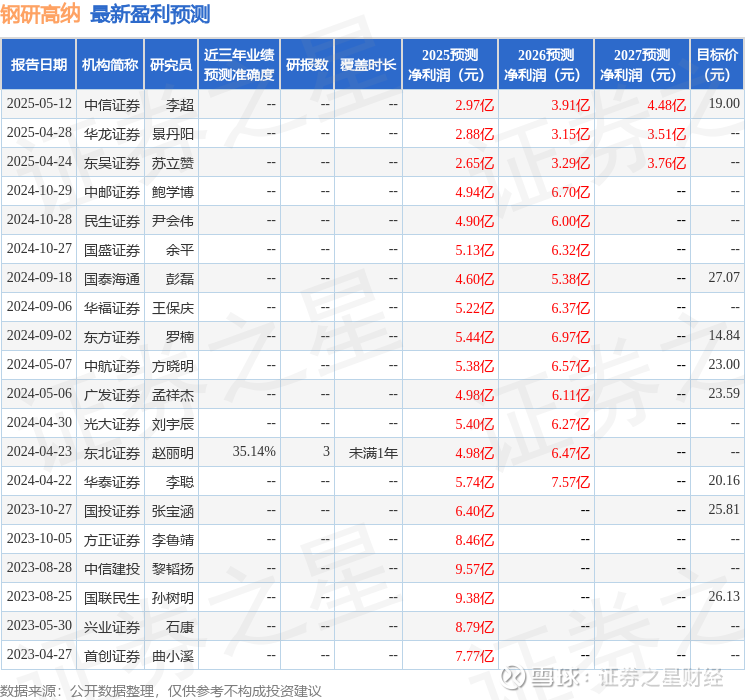Click the 华龙证券 institution cell

click(x=112, y=134)
